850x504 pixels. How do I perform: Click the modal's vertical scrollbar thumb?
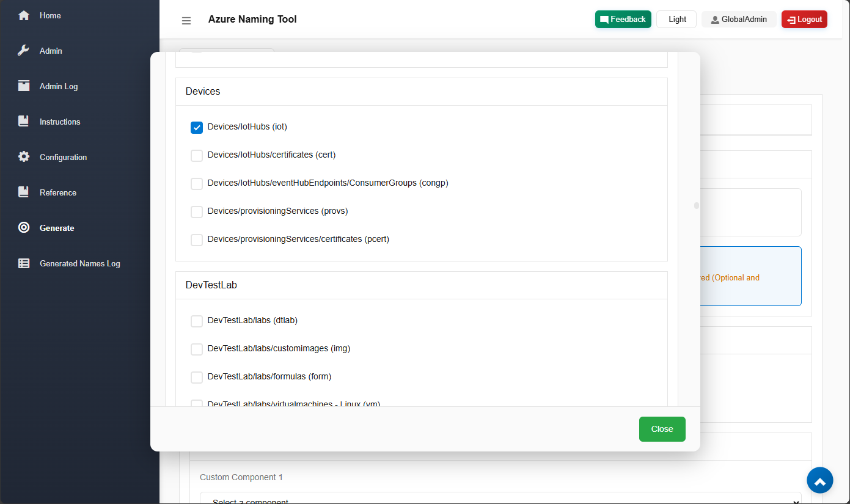[696, 206]
